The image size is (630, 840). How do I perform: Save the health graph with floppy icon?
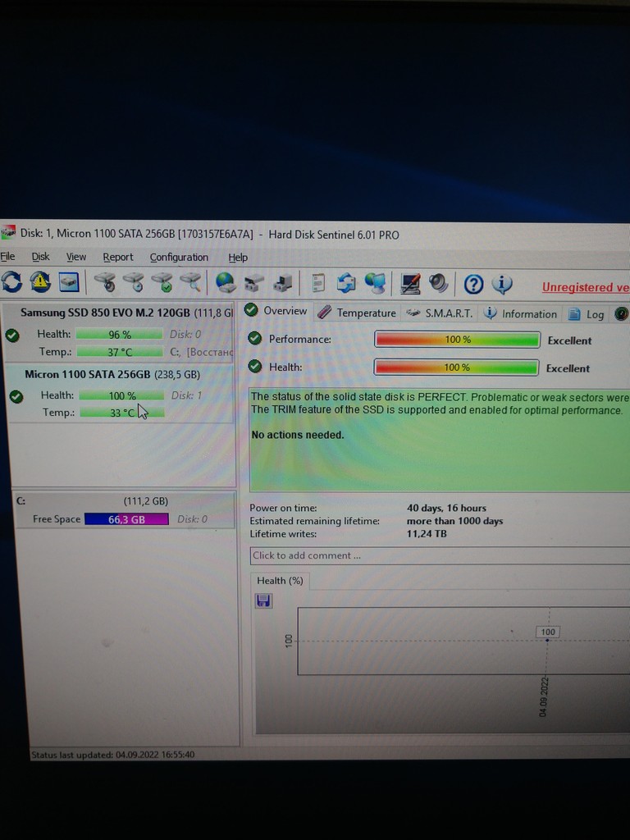tap(263, 600)
